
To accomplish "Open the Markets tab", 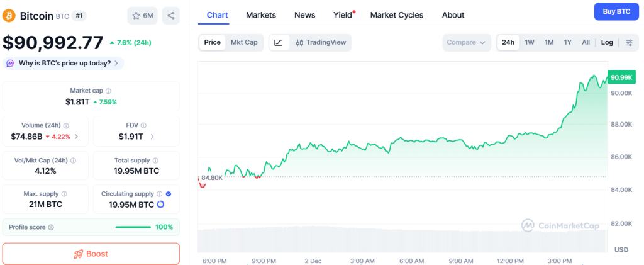I will pos(260,15).
